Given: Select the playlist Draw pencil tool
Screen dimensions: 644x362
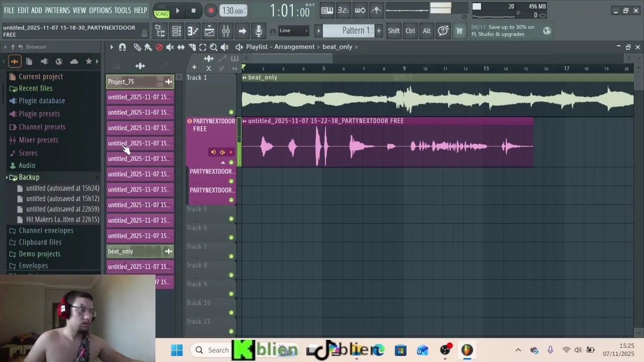Looking at the screenshot, I should point(137,47).
